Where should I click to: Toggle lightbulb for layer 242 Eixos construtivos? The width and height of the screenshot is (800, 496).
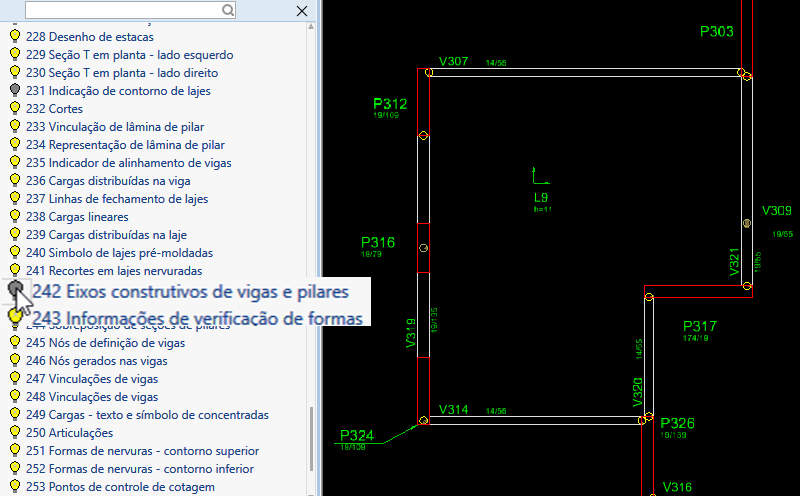[17, 290]
